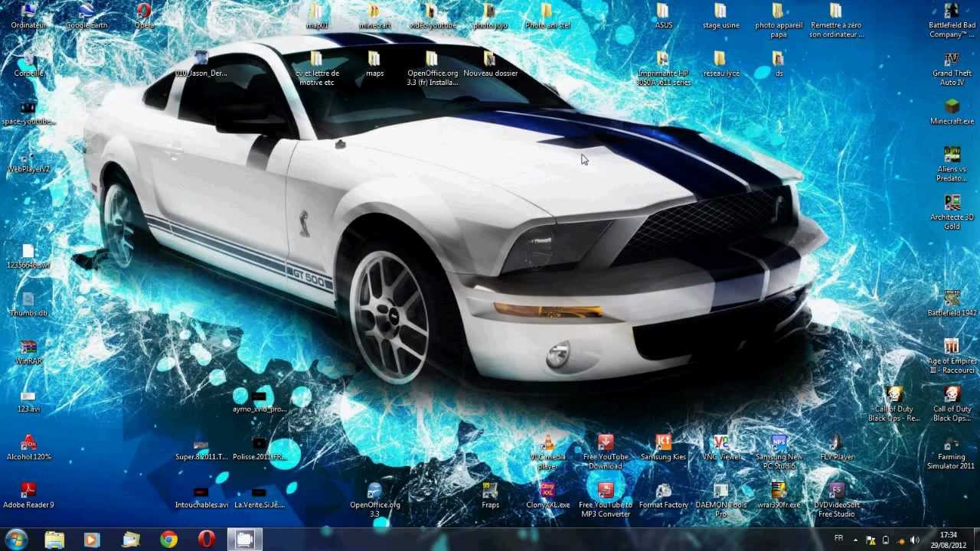Open the Adobe Reader 9 shortcut

[x=28, y=496]
